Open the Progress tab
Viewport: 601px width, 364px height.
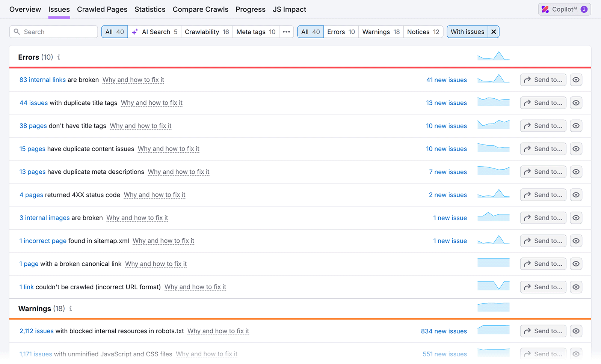coord(250,9)
